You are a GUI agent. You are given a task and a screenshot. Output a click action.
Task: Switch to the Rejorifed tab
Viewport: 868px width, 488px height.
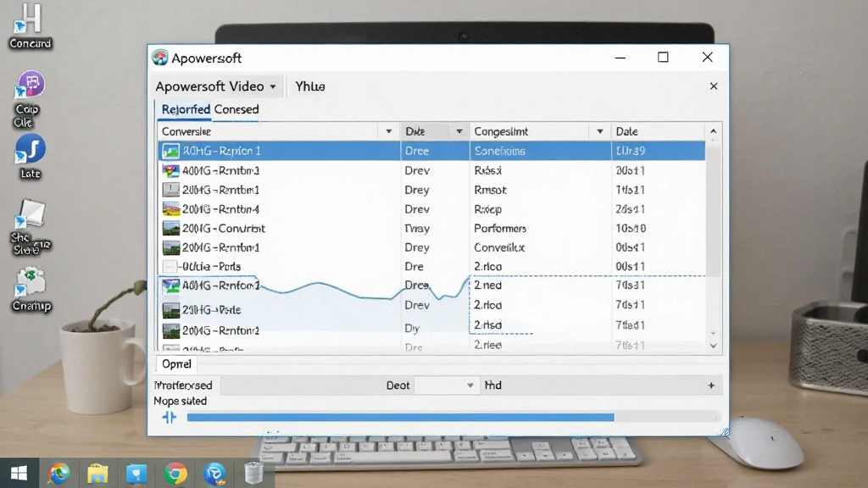point(186,109)
